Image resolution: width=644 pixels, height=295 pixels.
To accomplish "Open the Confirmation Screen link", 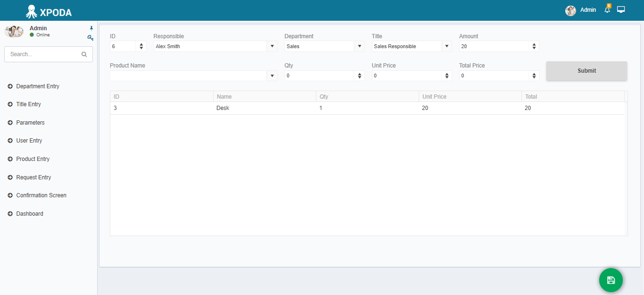I will click(41, 195).
